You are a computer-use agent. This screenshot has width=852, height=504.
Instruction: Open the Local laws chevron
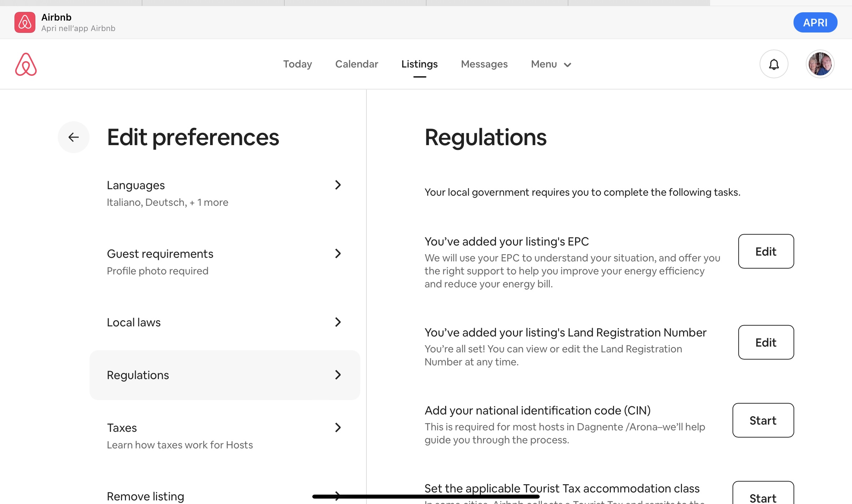tap(338, 322)
